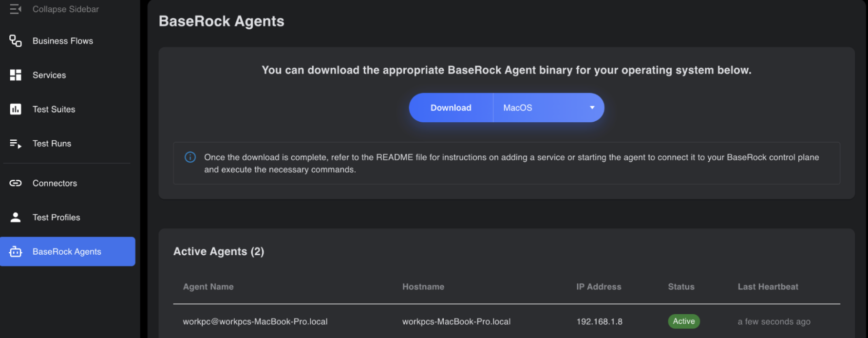This screenshot has width=868, height=338.
Task: Click the Connectors link icon
Action: coord(16,183)
